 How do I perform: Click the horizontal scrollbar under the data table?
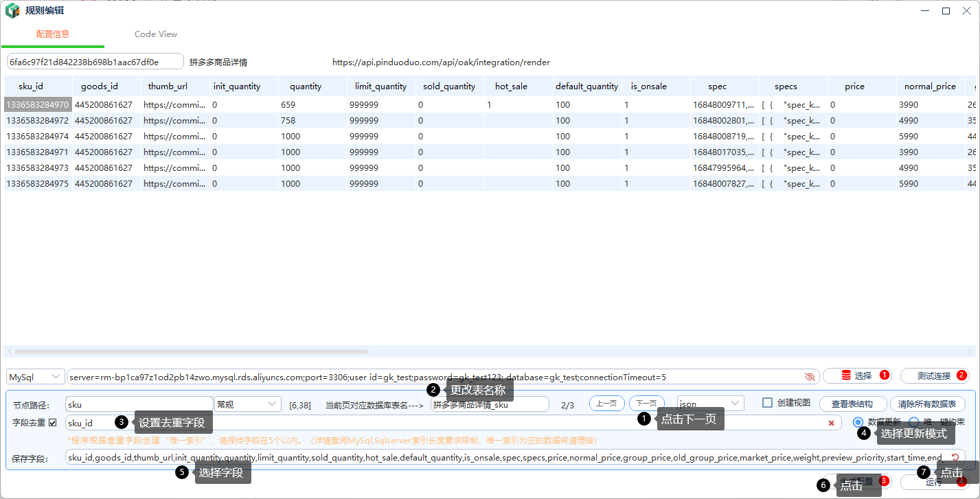(x=275, y=351)
